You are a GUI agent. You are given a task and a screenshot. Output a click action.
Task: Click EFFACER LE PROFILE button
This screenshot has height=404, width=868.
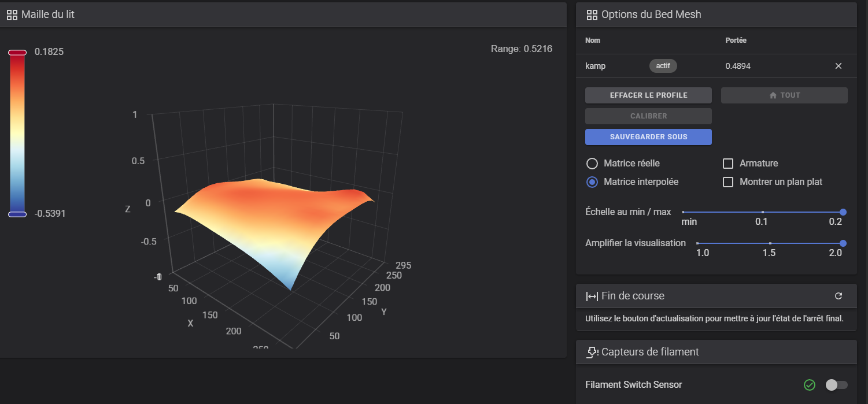click(x=648, y=95)
